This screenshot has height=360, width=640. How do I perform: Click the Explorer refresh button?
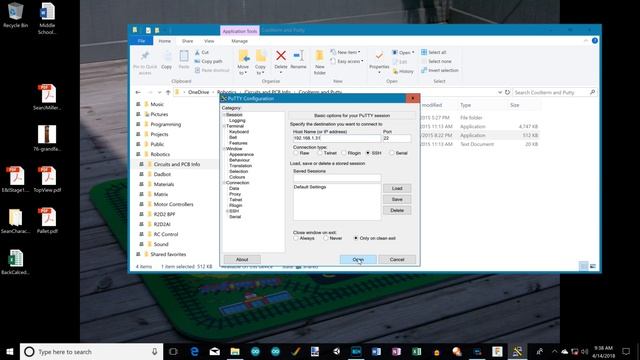507,92
